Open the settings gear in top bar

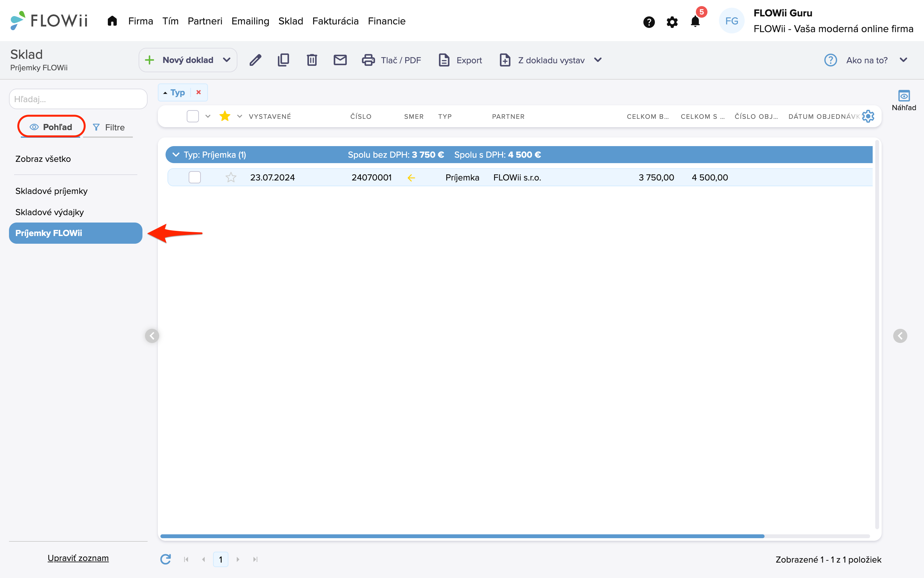coord(672,22)
